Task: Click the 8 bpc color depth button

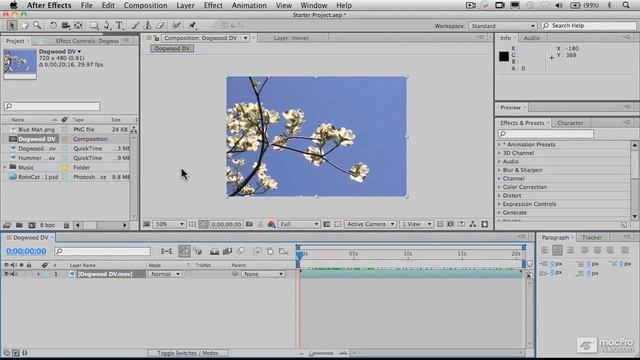Action: click(47, 225)
